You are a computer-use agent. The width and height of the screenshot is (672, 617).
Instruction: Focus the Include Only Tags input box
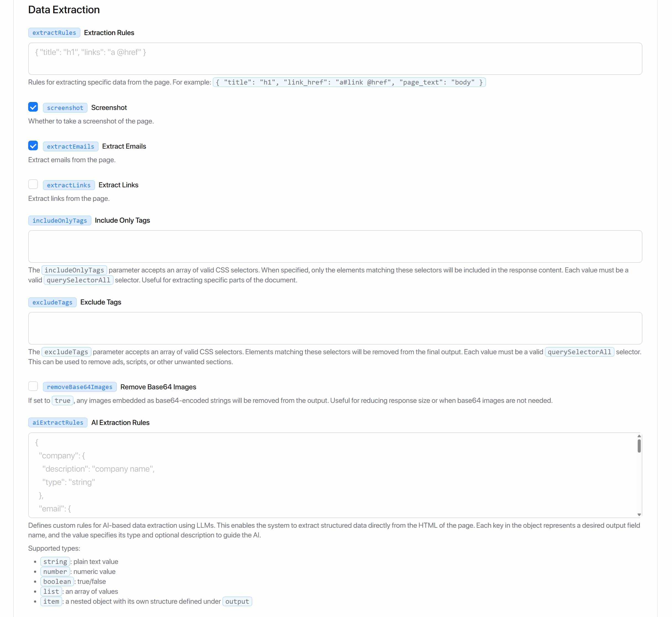[335, 246]
